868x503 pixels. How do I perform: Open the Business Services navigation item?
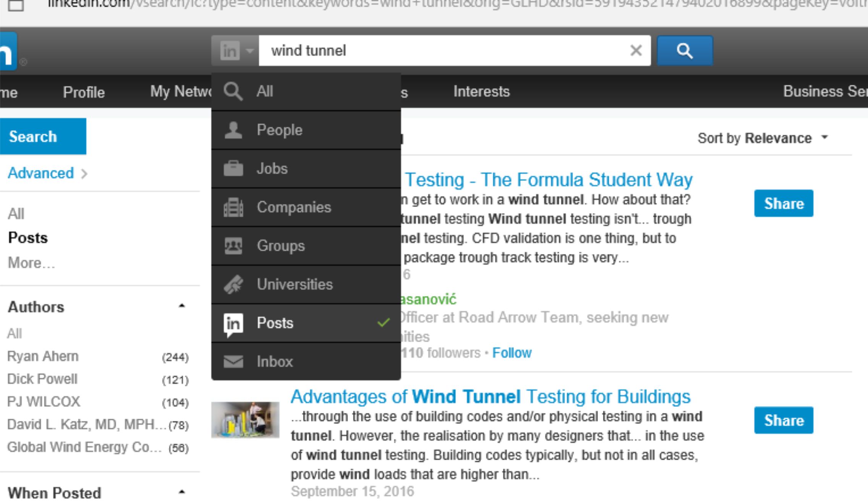825,92
